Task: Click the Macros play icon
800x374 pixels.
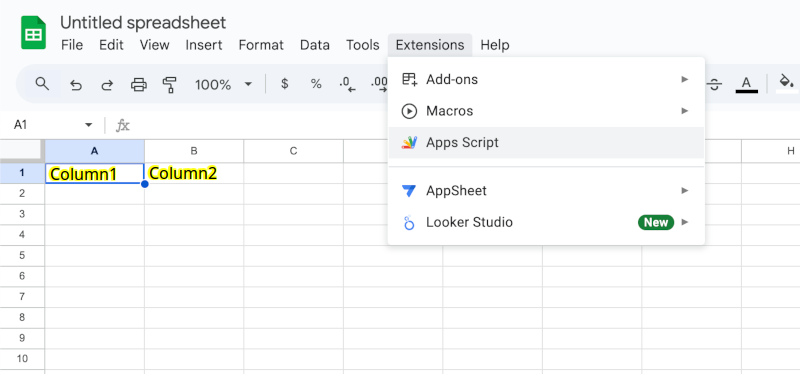Action: [409, 111]
